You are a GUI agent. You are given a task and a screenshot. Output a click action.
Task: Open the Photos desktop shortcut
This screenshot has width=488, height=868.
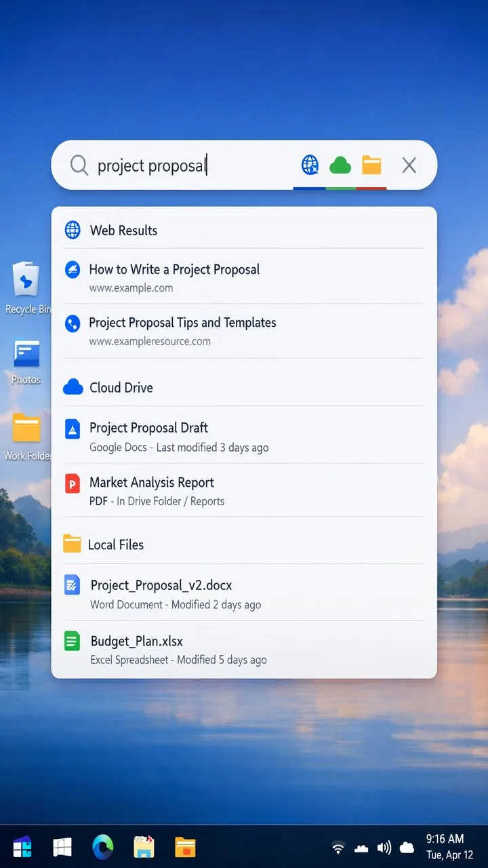[26, 355]
